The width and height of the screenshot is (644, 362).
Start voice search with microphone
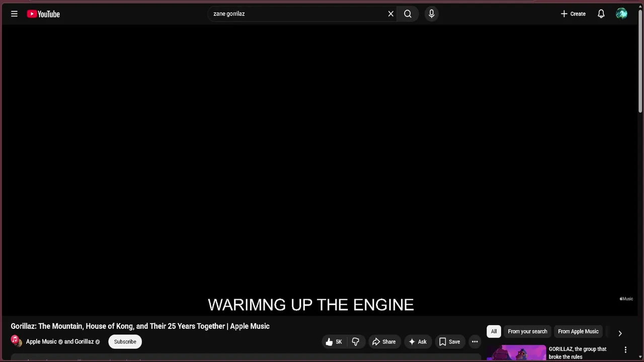[x=431, y=14]
